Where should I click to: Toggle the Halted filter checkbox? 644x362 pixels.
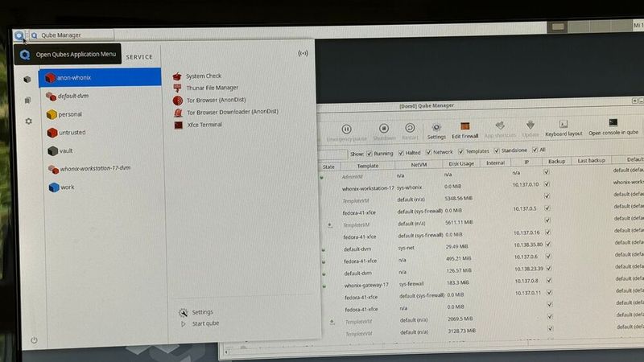(401, 153)
